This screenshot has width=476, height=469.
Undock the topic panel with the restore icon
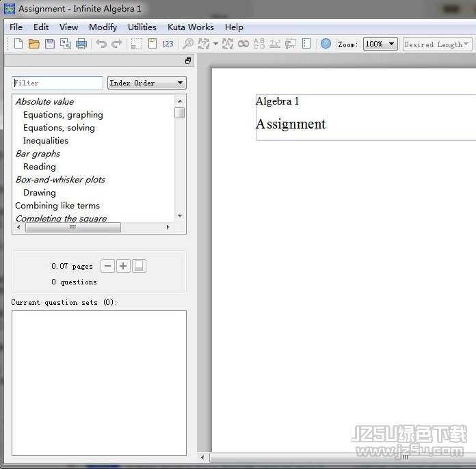[188, 61]
